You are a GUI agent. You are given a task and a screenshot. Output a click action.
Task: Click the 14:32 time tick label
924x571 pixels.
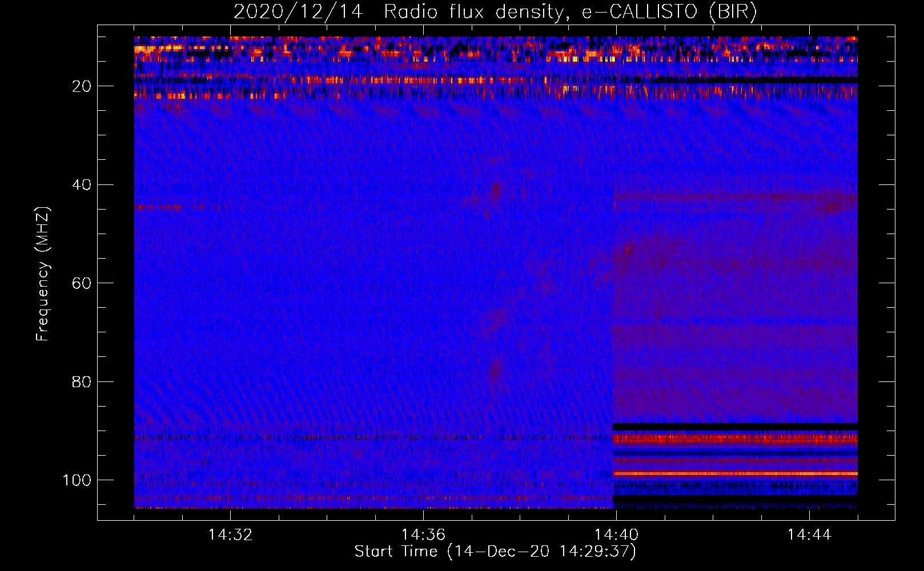[230, 535]
